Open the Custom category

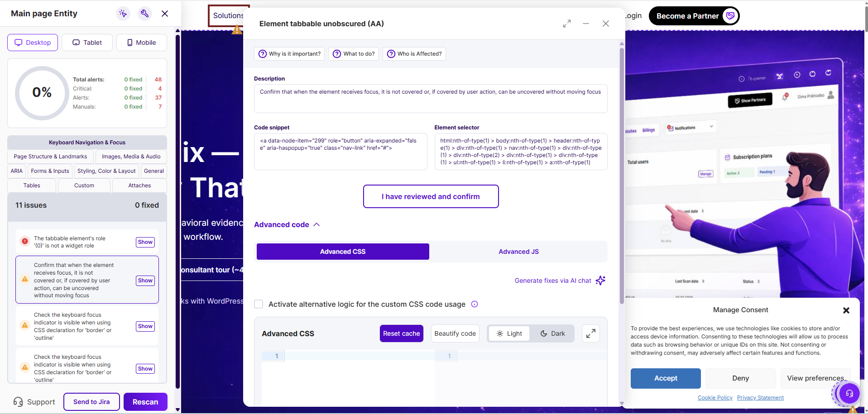pyautogui.click(x=84, y=186)
